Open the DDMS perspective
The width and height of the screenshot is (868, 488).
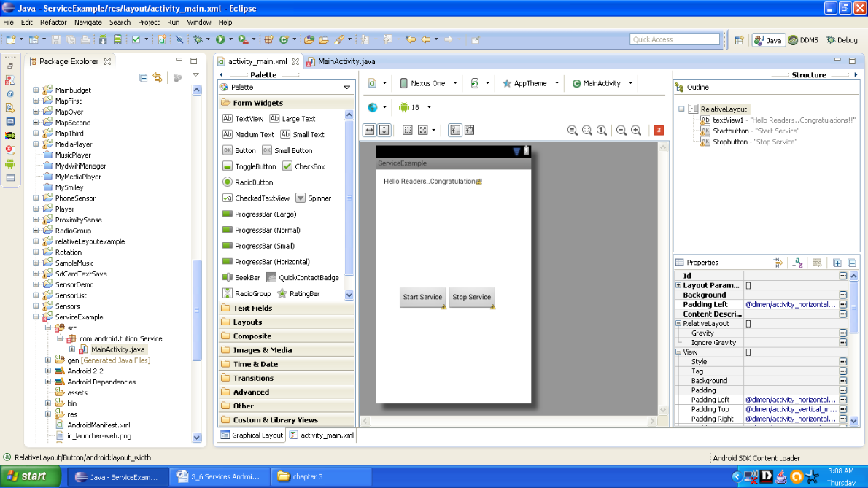[804, 40]
